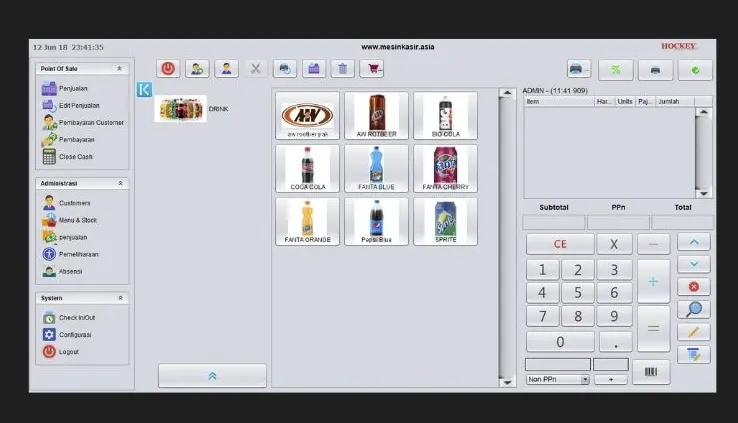Click the trash delete ticket icon
This screenshot has width=738, height=423.
point(343,69)
